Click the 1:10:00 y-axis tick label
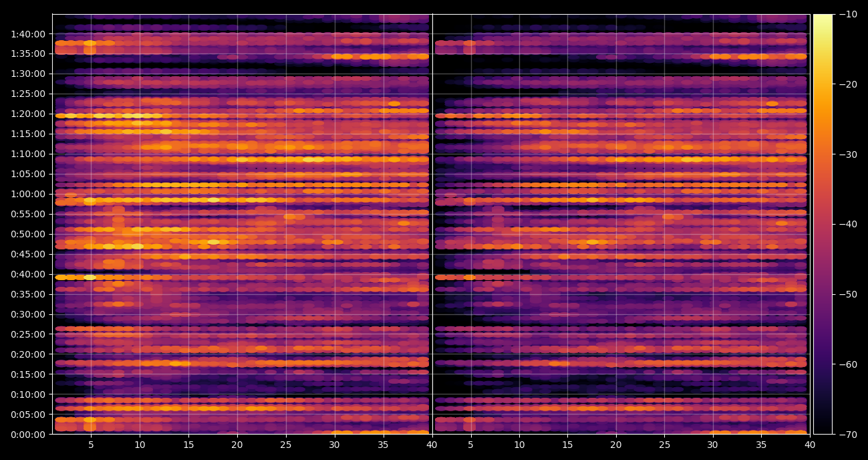Image resolution: width=868 pixels, height=460 pixels. point(29,154)
